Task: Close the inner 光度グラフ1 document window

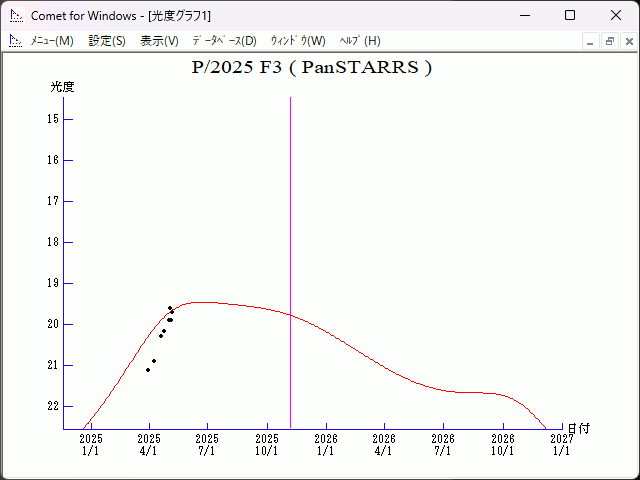Action: click(x=627, y=41)
